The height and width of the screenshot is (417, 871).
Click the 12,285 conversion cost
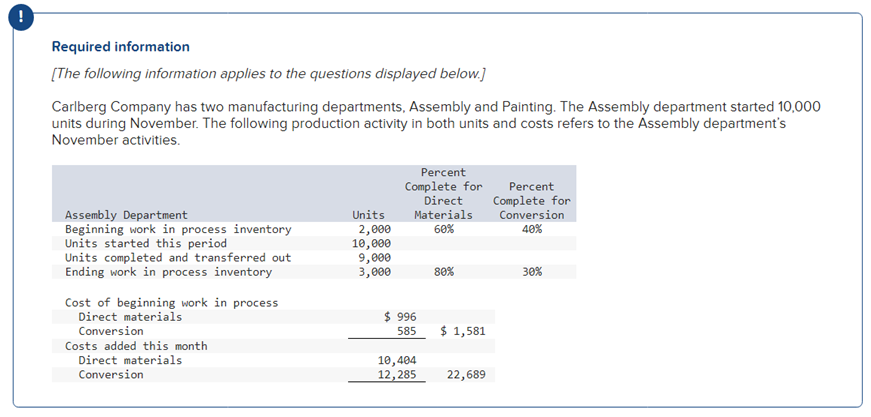(397, 375)
